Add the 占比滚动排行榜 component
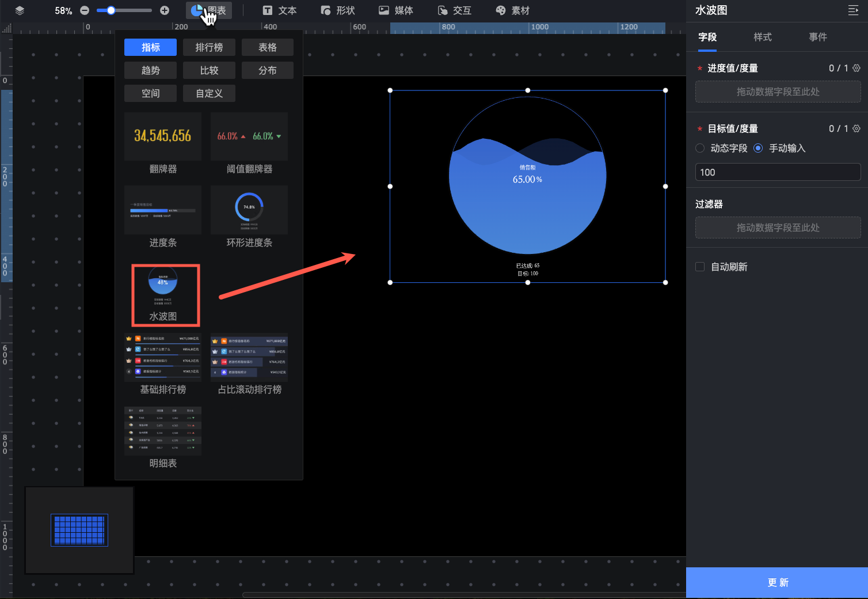The height and width of the screenshot is (599, 868). click(x=249, y=365)
